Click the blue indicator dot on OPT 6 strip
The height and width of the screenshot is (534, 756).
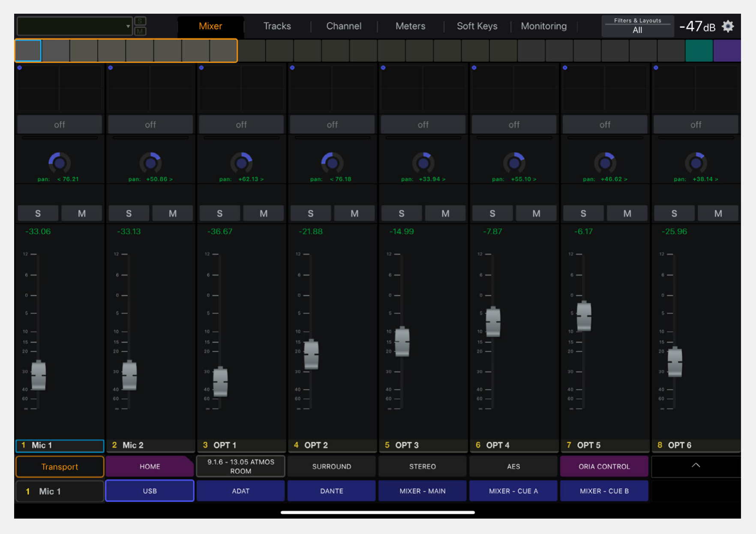[656, 68]
